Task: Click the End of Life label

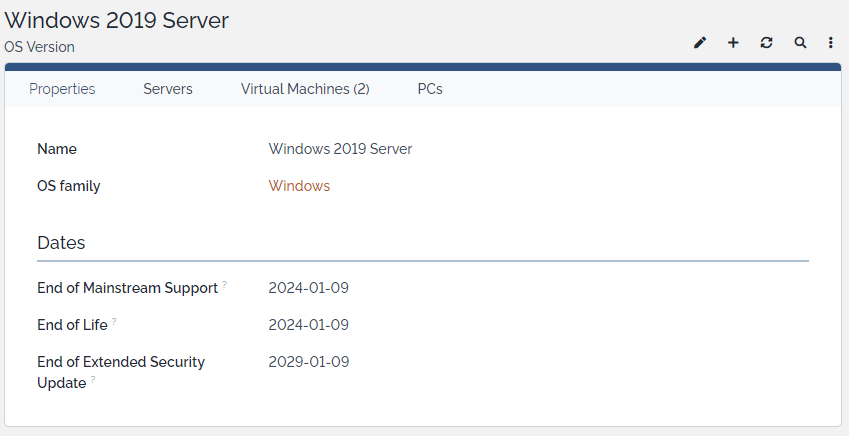Action: [x=72, y=324]
